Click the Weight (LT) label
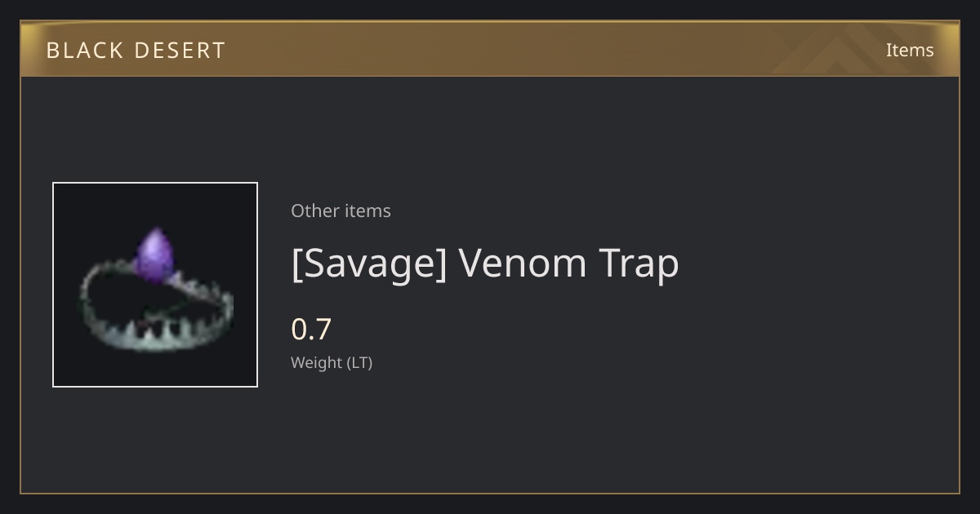The image size is (980, 514). pos(332,363)
